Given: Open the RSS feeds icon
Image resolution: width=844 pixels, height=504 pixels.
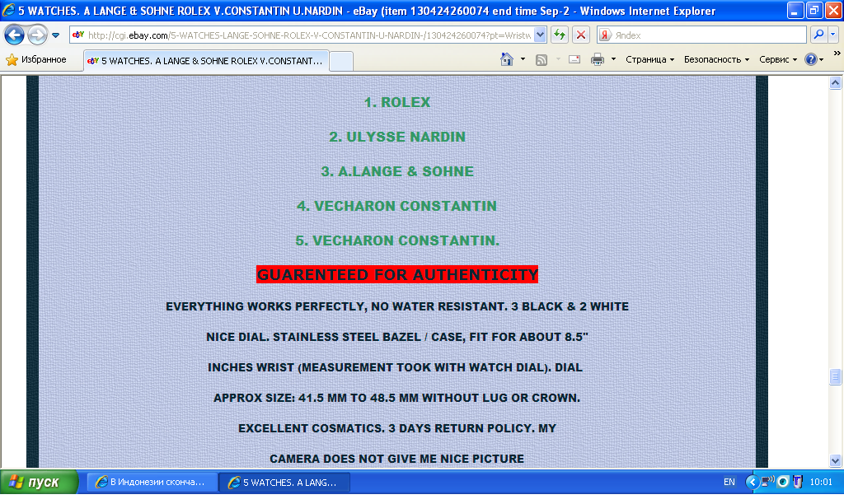Looking at the screenshot, I should tap(542, 59).
